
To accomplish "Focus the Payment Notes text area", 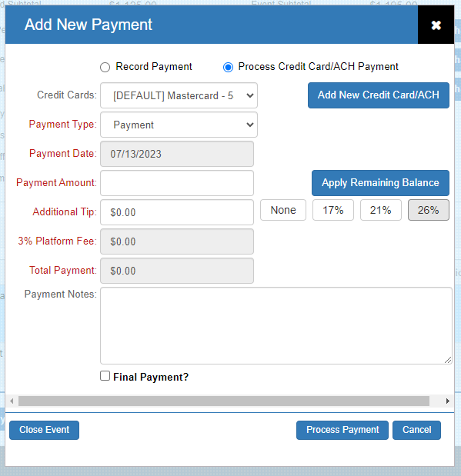I will coord(276,325).
